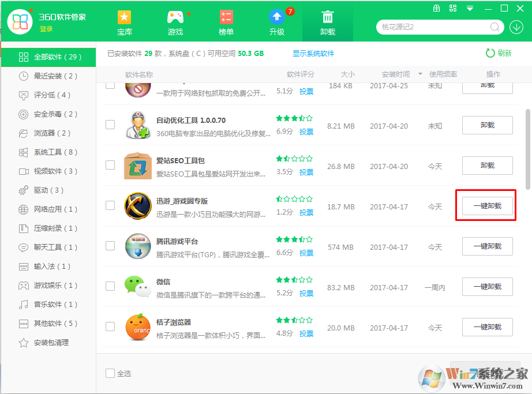Click the skin icon beside the gift icon

[453, 8]
